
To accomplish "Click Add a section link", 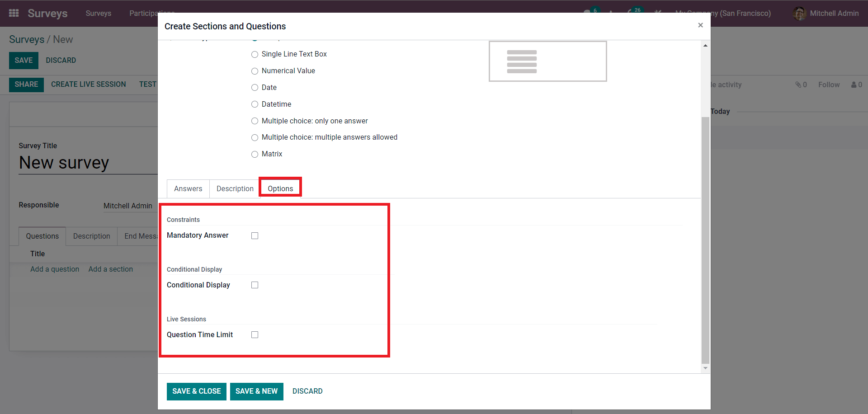I will point(111,269).
